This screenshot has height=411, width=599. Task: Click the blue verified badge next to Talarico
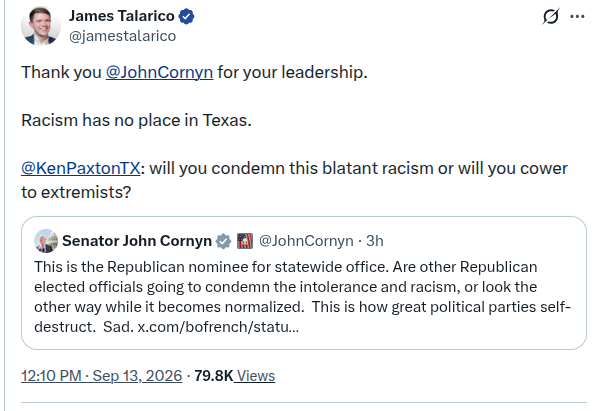coord(186,16)
